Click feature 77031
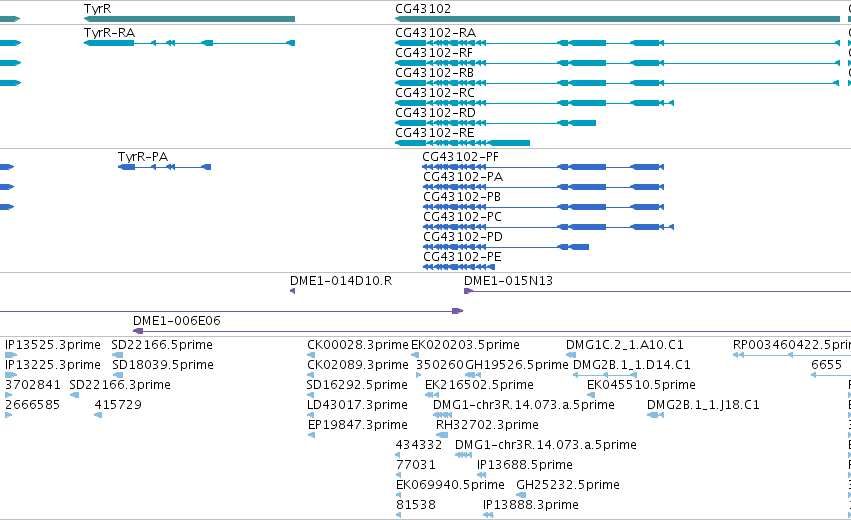Image resolution: width=851 pixels, height=520 pixels. pos(416,465)
